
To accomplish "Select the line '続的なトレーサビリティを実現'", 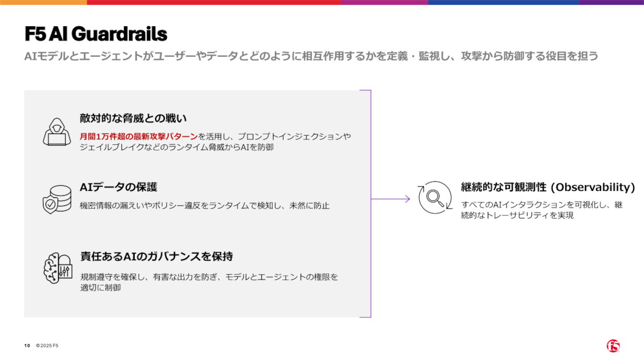I will pyautogui.click(x=517, y=216).
